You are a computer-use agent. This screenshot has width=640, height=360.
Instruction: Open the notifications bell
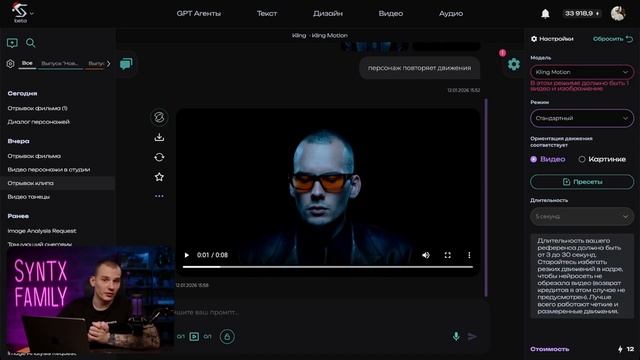545,13
